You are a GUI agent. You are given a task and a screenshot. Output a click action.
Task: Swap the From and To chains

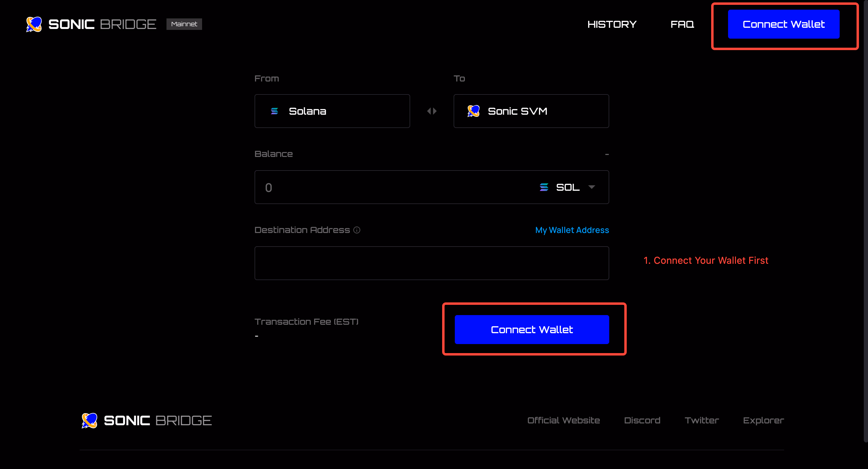(432, 111)
